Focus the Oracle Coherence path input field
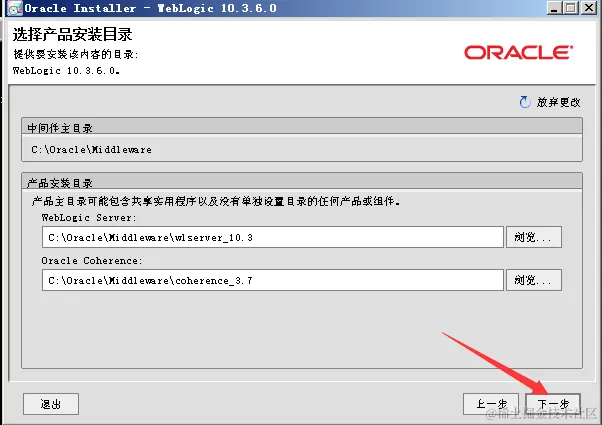This screenshot has width=602, height=425. coord(273,280)
